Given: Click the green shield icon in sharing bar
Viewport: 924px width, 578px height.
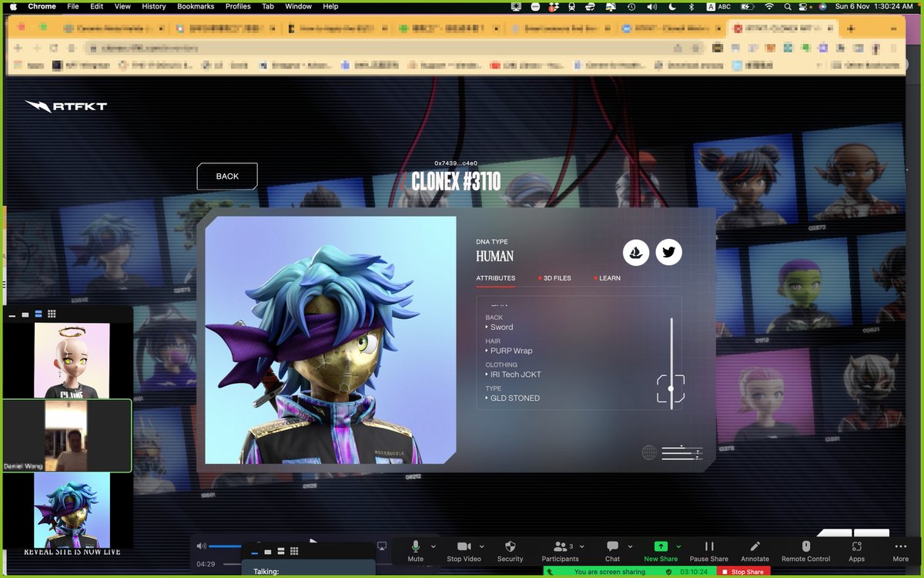Looking at the screenshot, I should point(668,572).
